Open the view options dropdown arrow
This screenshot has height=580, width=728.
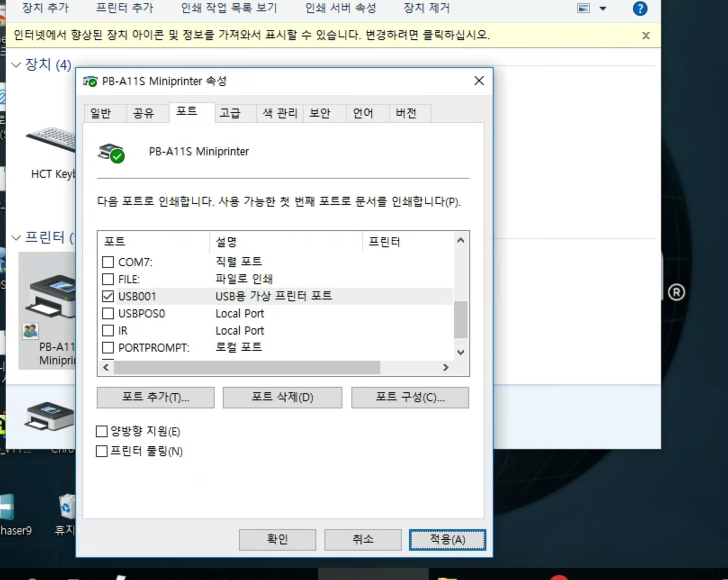[x=603, y=8]
